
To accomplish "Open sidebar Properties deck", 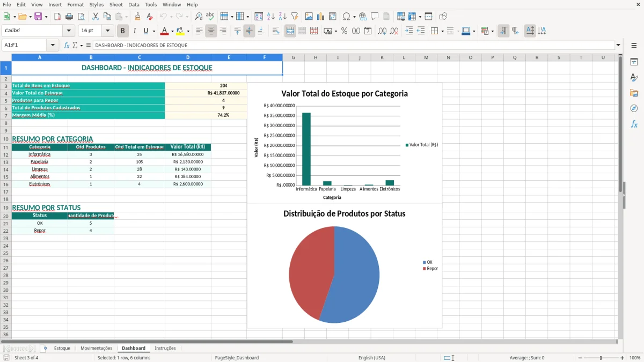I will 634,62.
